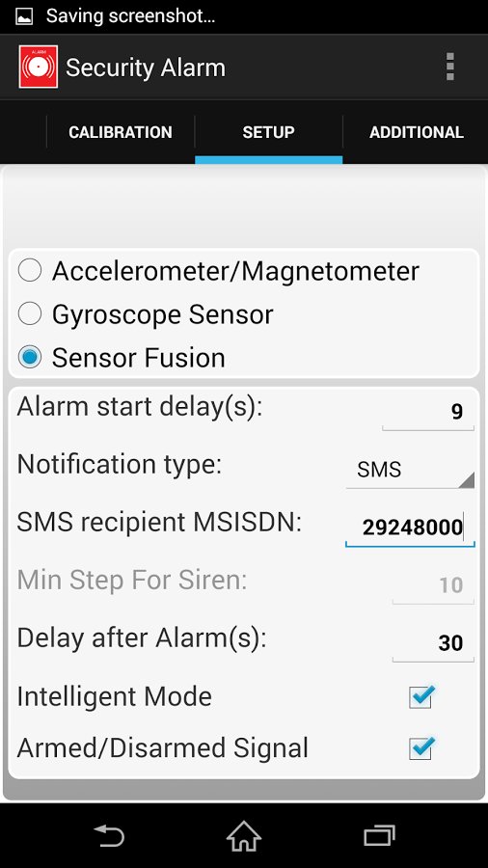Edit the SMS recipient MSISDN field

click(x=410, y=528)
